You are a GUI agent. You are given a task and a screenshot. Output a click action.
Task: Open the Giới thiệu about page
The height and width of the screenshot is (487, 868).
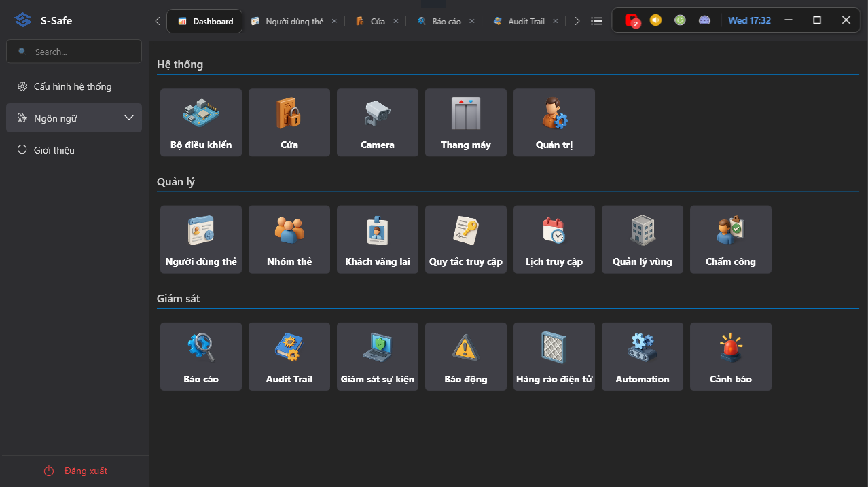point(74,150)
